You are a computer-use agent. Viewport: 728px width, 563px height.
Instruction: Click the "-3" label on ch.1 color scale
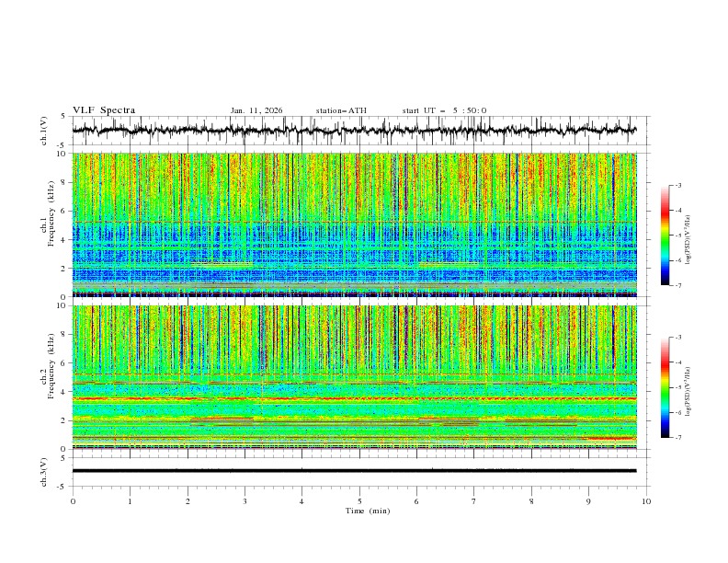click(x=677, y=185)
